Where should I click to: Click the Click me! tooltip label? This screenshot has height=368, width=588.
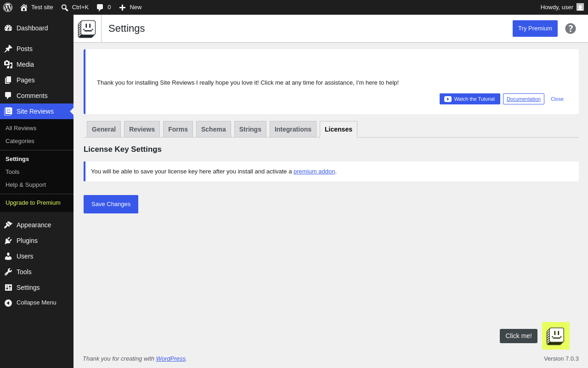(x=519, y=336)
